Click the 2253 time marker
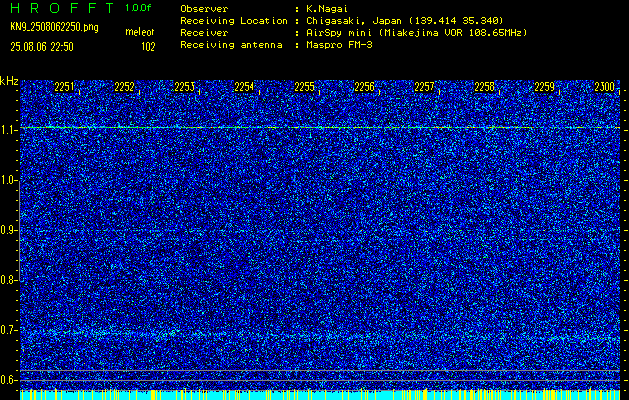This screenshot has width=629, height=400. (185, 87)
